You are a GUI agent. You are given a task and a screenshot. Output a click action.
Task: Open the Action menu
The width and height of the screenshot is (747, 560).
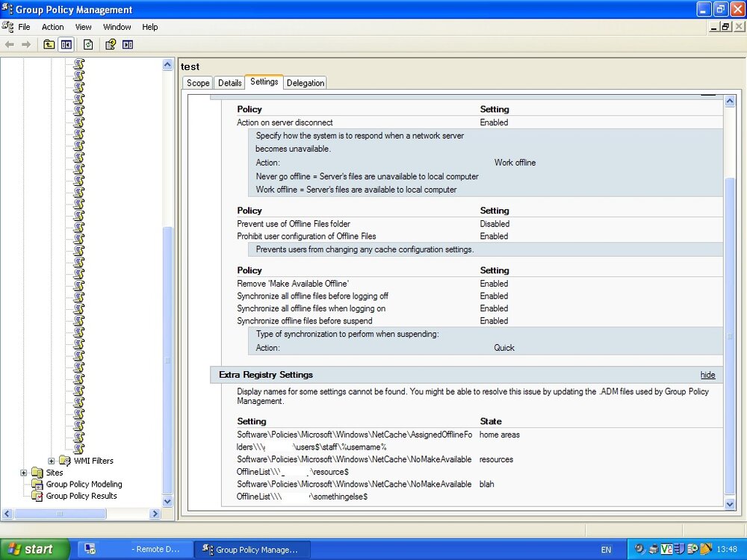pyautogui.click(x=52, y=27)
